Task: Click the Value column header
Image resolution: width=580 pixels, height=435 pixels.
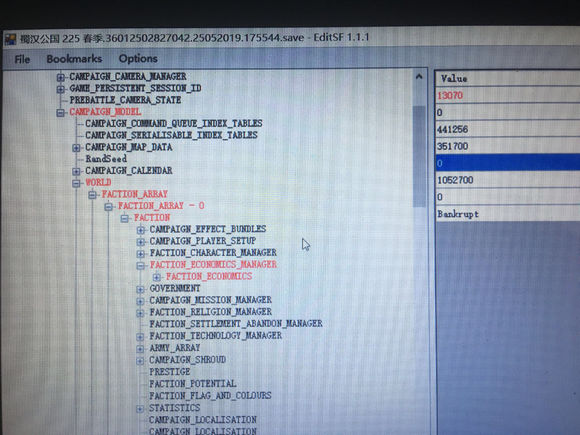Action: click(x=508, y=78)
